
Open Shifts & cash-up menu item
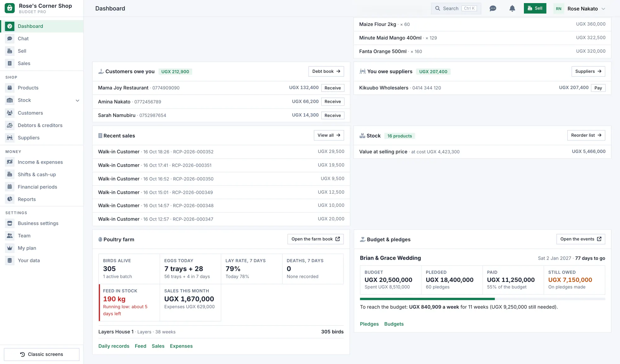42,174
